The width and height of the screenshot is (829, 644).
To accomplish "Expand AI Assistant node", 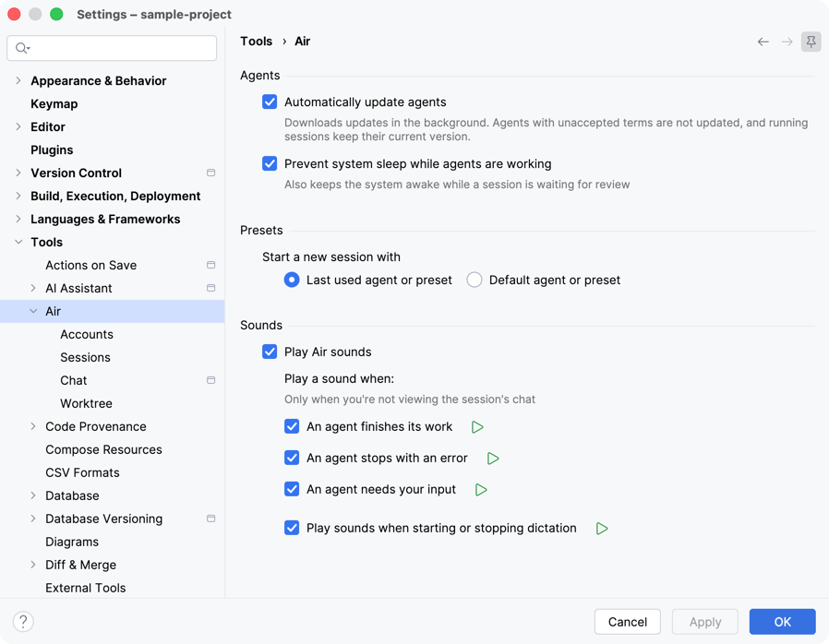I will point(33,288).
